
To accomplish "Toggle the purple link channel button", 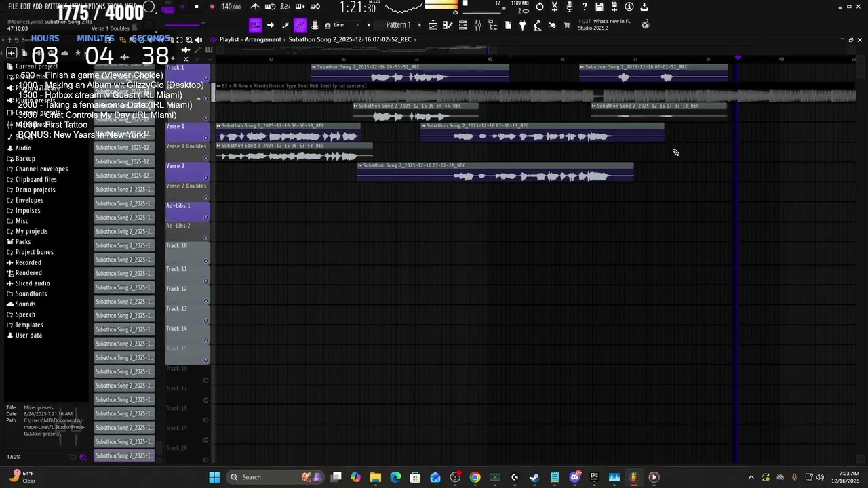I will (x=300, y=25).
